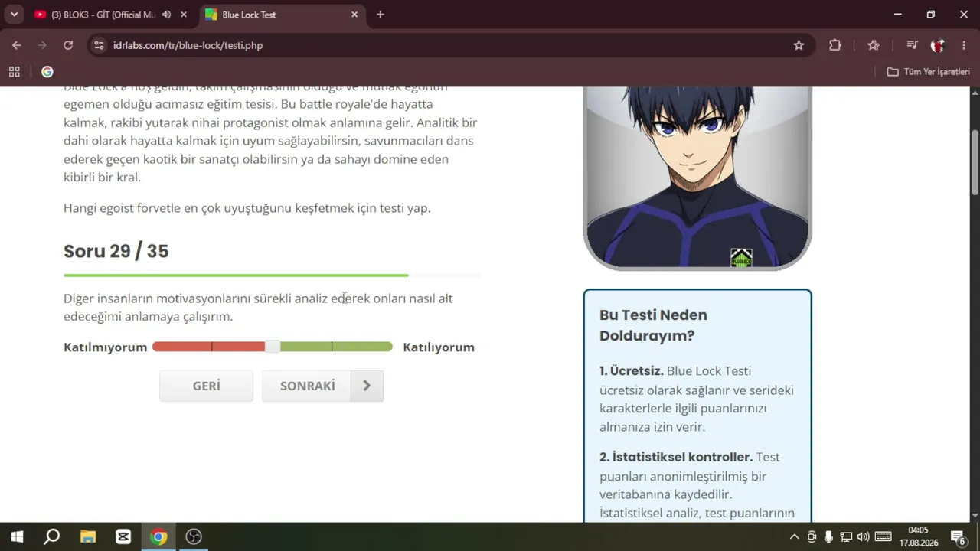Show hidden system tray icons
980x551 pixels.
[x=794, y=536]
